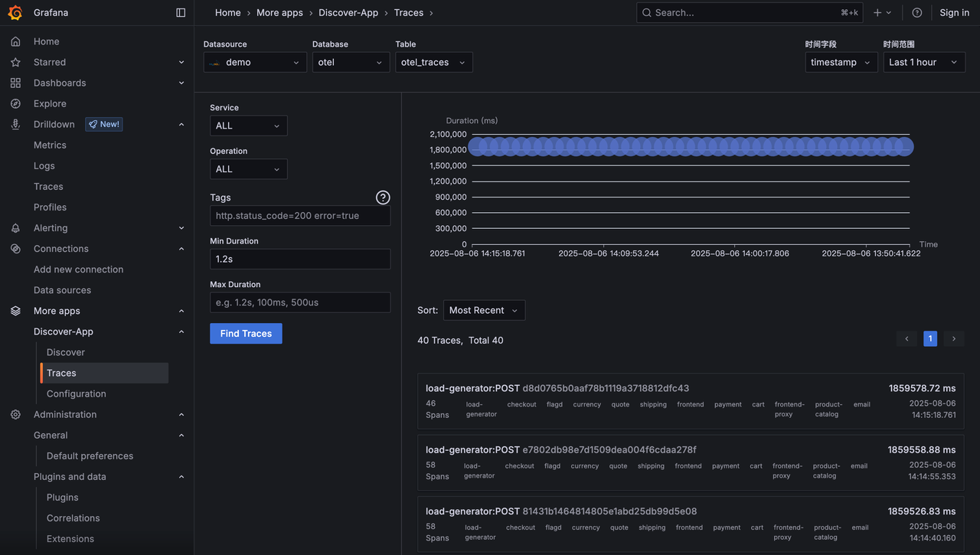Open Plugins menu item

[62, 497]
